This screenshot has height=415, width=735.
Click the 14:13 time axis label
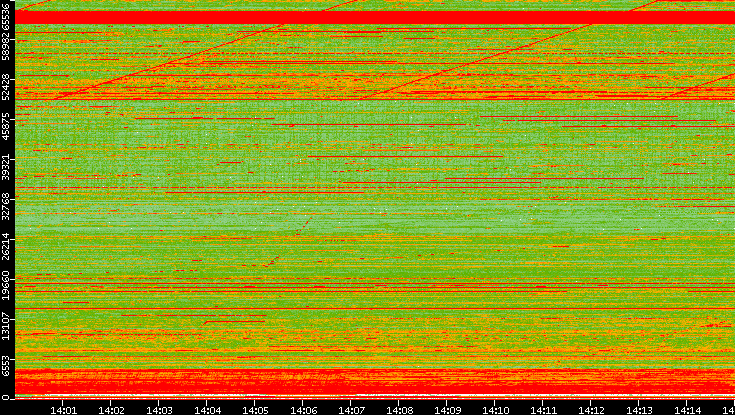638,410
